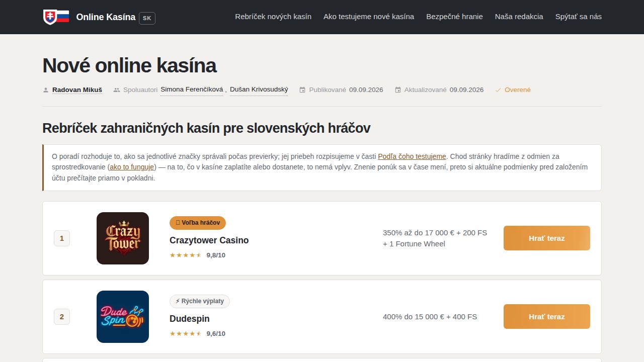
Task: Click the Publikované date 09.09.2026
Action: [366, 90]
